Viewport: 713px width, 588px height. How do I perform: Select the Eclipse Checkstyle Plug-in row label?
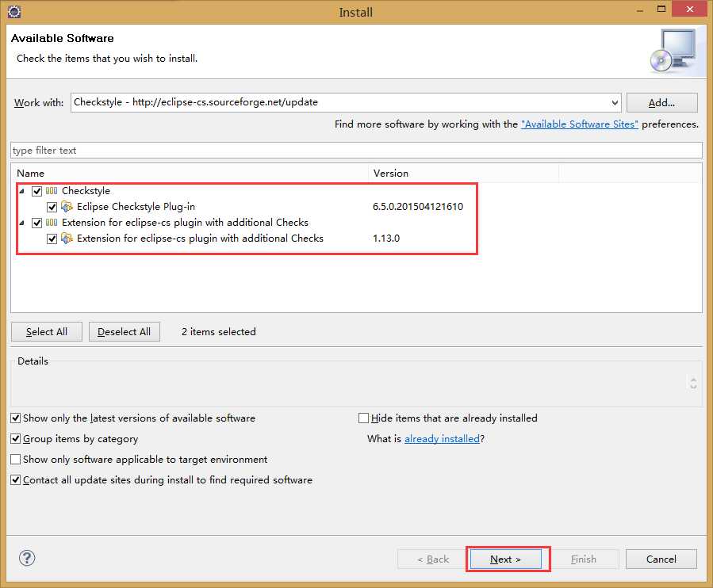(x=136, y=207)
